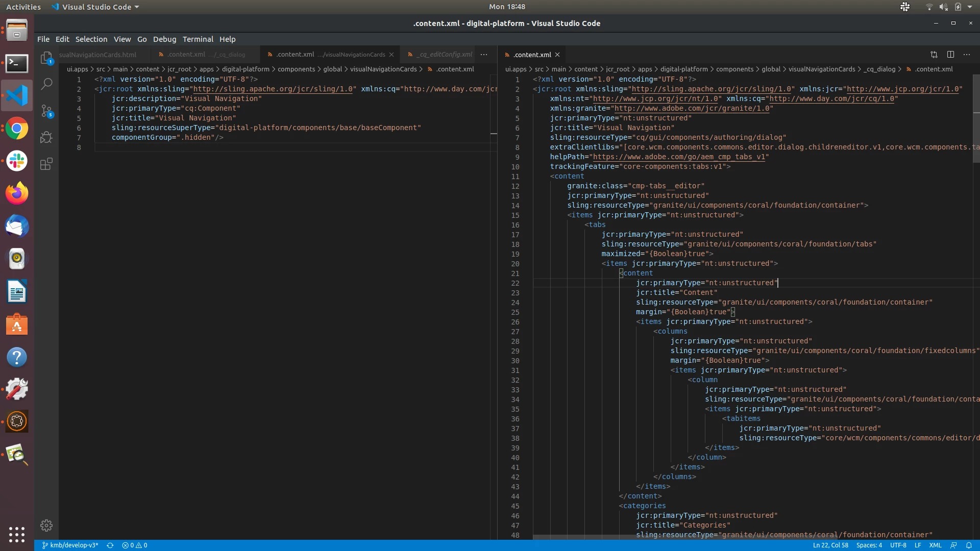Open Source Control view icon
Viewport: 980px width, 551px height.
(x=46, y=111)
